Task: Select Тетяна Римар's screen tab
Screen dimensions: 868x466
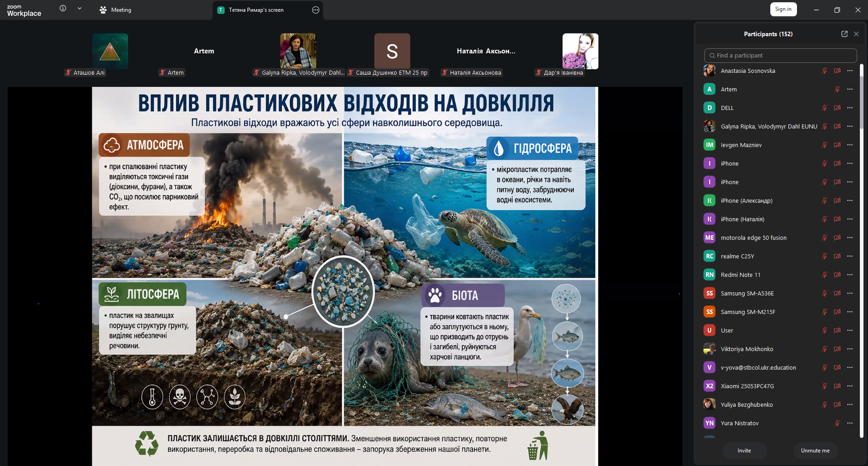Action: coord(256,10)
